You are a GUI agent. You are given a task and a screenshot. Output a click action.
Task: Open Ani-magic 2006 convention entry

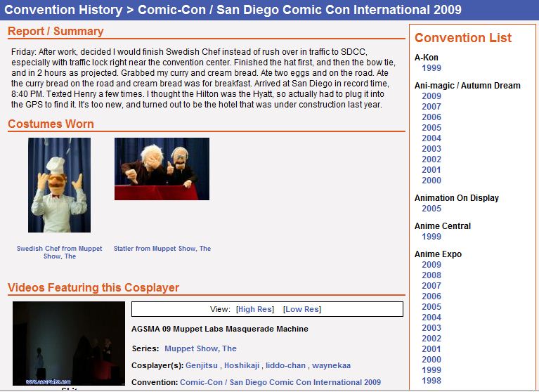pyautogui.click(x=431, y=117)
